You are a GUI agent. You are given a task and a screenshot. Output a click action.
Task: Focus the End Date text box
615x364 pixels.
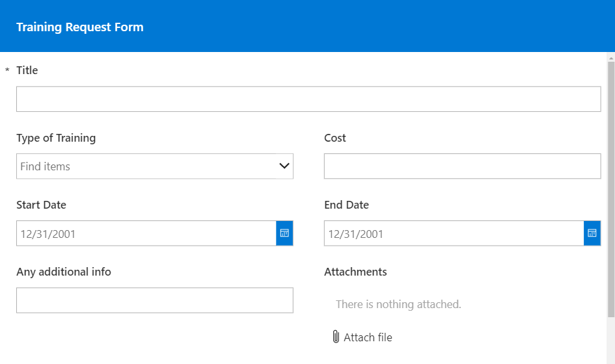pyautogui.click(x=454, y=233)
